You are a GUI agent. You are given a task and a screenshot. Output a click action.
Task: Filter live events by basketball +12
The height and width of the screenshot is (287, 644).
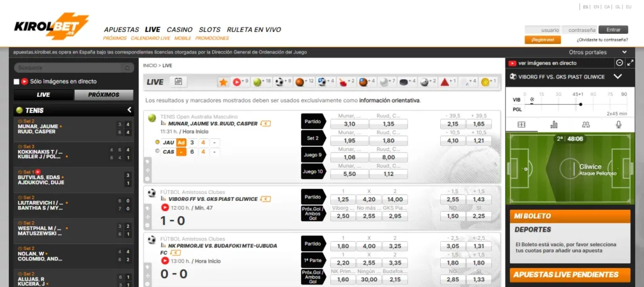tap(304, 82)
